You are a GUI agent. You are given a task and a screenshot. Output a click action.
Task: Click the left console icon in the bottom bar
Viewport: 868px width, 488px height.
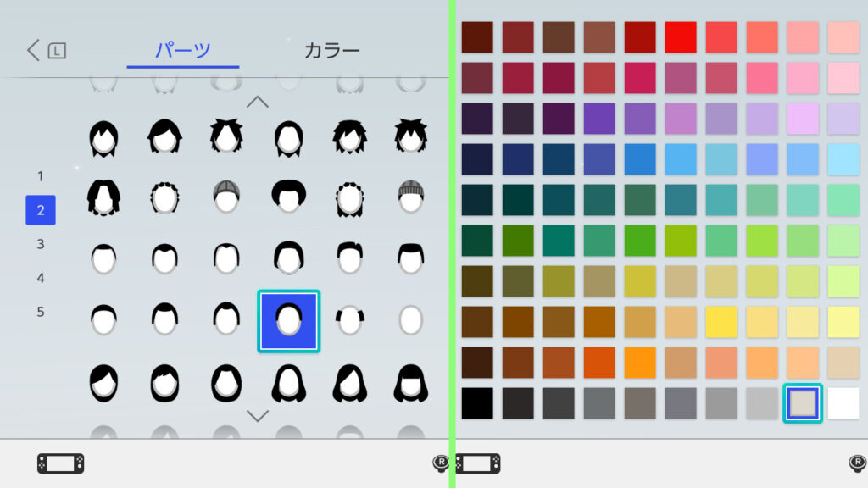click(61, 463)
